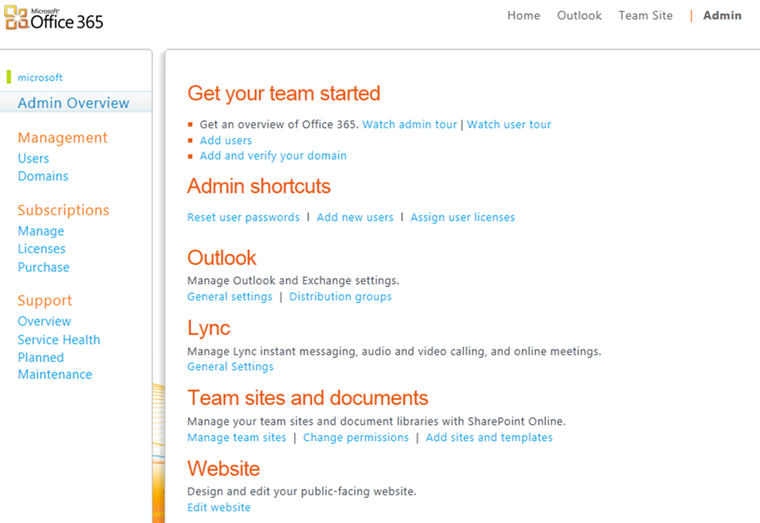760x523 pixels.
Task: Open Purchase under Subscriptions
Action: click(44, 267)
